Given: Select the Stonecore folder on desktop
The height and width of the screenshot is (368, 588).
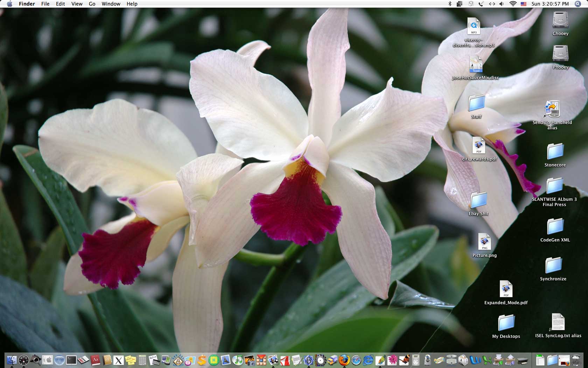Looking at the screenshot, I should coord(555,152).
